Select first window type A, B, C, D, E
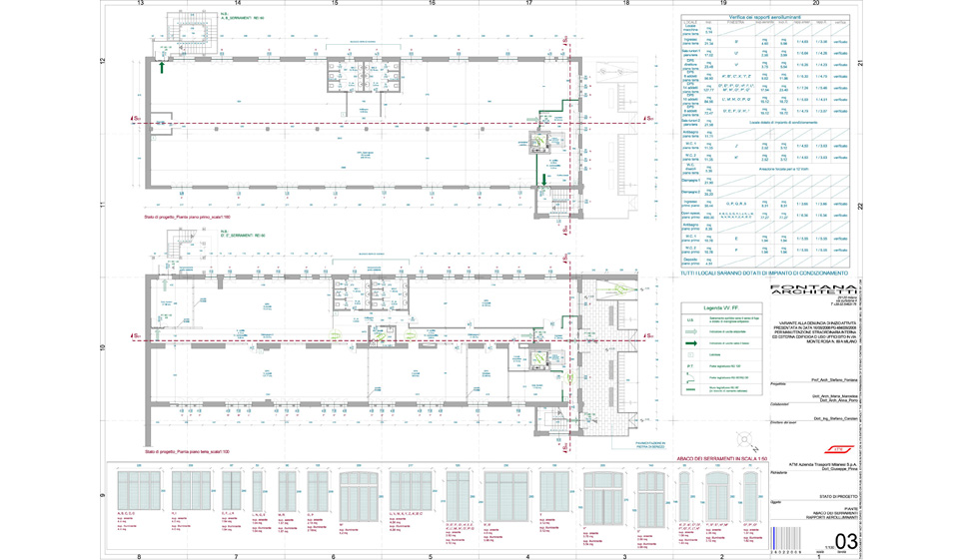Image resolution: width=964 pixels, height=560 pixels. tap(132, 490)
